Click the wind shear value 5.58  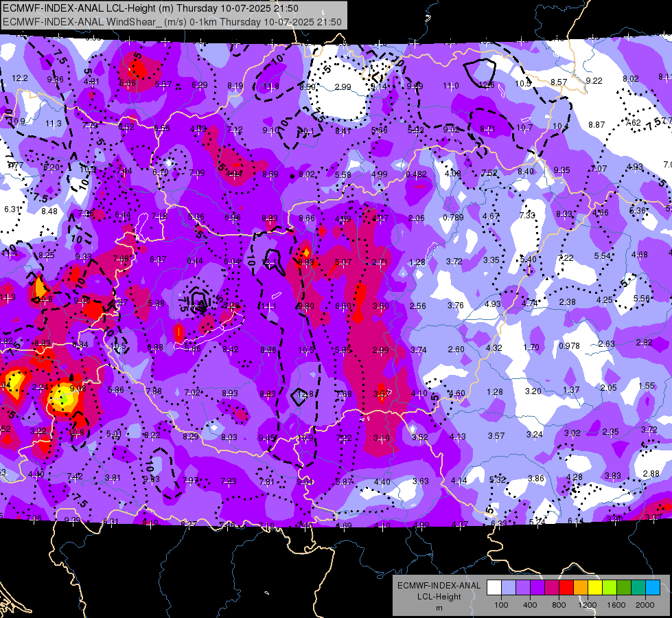pyautogui.click(x=343, y=174)
